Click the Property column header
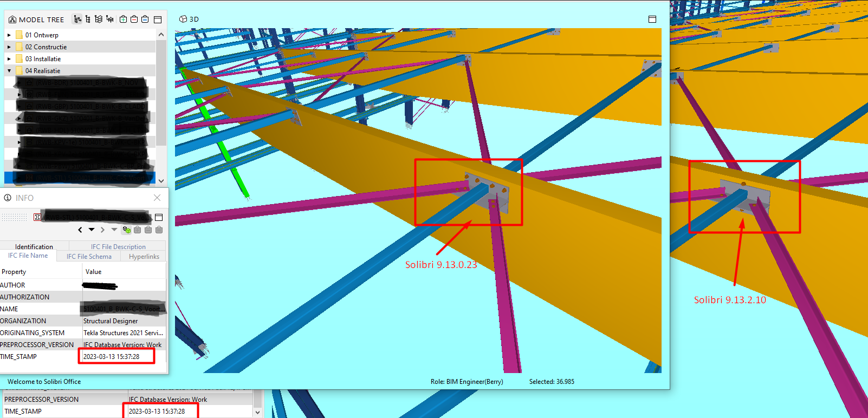The width and height of the screenshot is (868, 418). pyautogui.click(x=41, y=272)
